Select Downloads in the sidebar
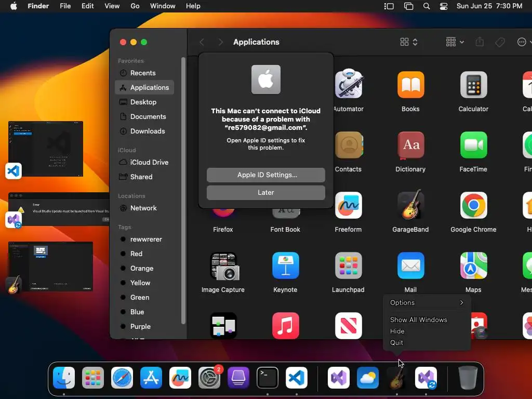 (144, 131)
